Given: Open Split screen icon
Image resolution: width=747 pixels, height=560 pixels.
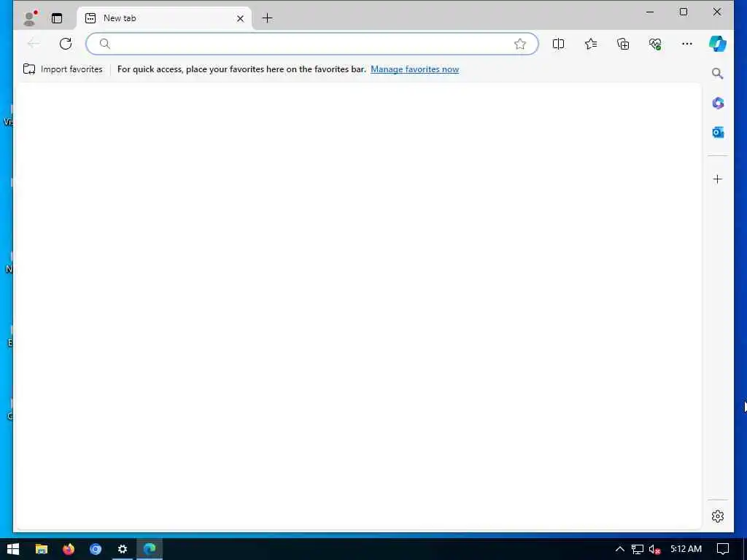Looking at the screenshot, I should coord(558,44).
